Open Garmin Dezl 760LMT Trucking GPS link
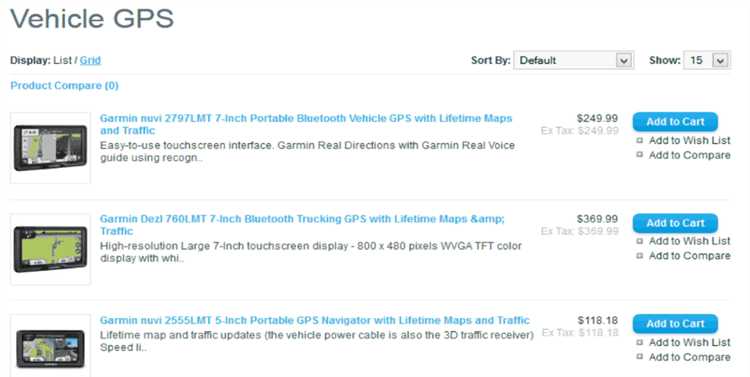The image size is (750, 377). coord(302,225)
